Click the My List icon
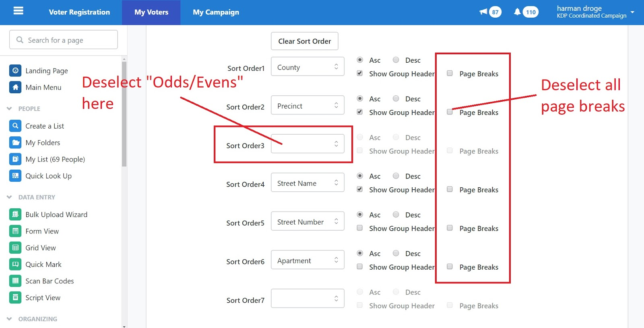The image size is (644, 328). [x=15, y=159]
